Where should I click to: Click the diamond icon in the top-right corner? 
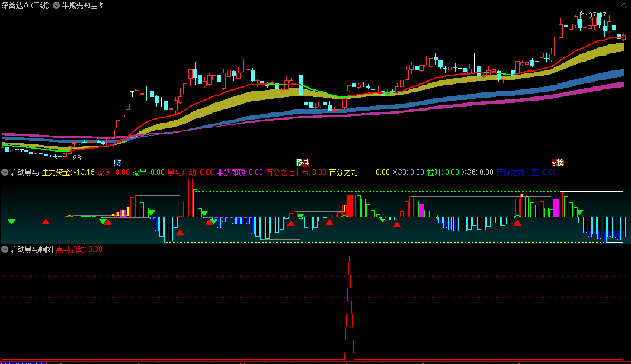(624, 5)
